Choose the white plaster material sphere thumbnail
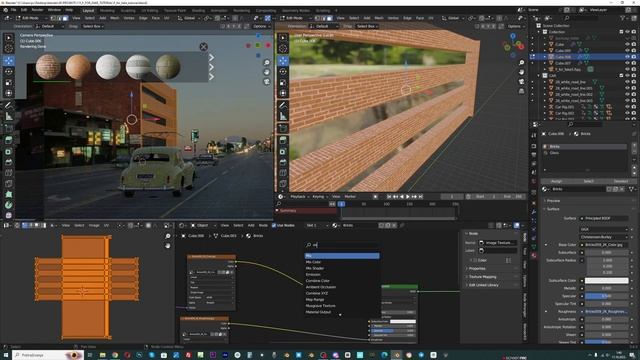This screenshot has height=360, width=640. (108, 67)
